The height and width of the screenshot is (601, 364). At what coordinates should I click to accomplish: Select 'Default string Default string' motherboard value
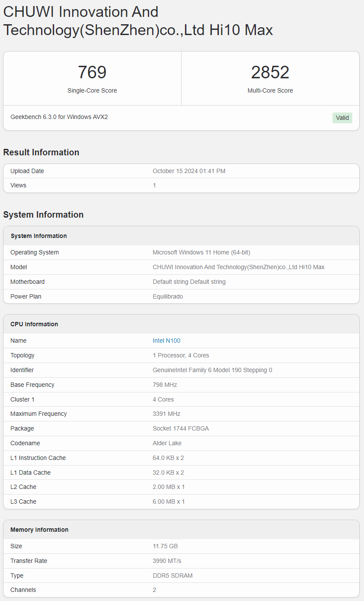click(x=189, y=282)
